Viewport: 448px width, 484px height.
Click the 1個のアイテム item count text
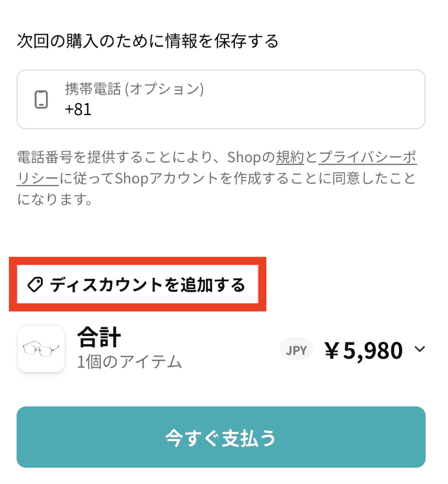coord(129,361)
